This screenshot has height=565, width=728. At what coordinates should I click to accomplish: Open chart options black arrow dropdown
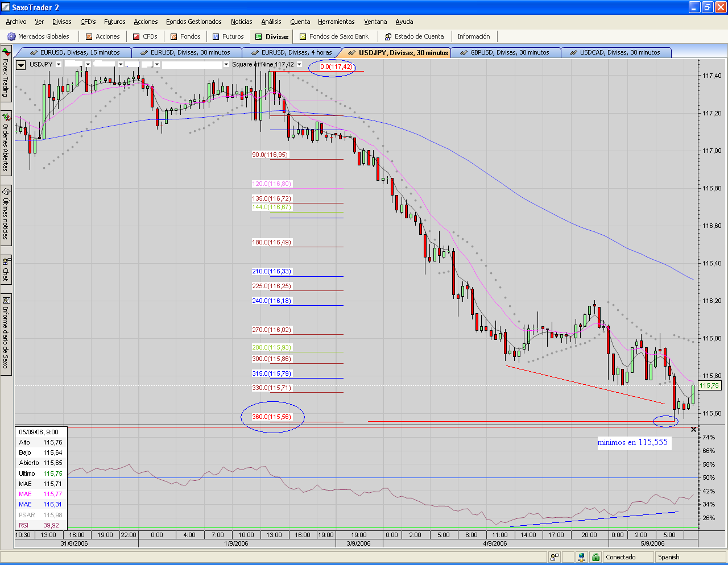point(21,65)
